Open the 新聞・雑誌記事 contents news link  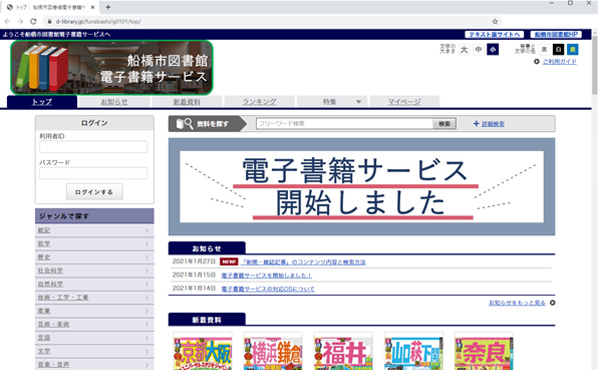tap(304, 262)
